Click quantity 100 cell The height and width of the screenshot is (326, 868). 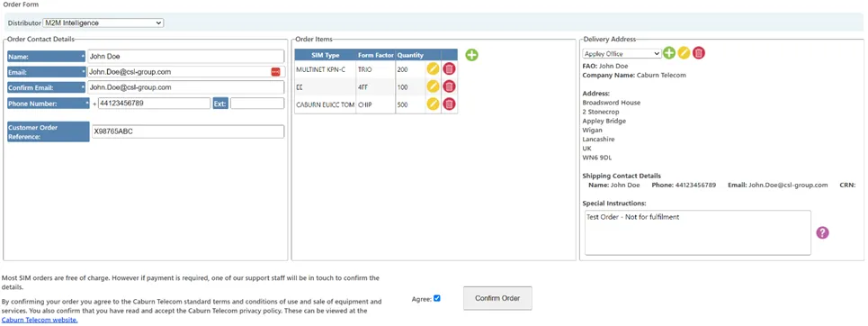tap(410, 87)
